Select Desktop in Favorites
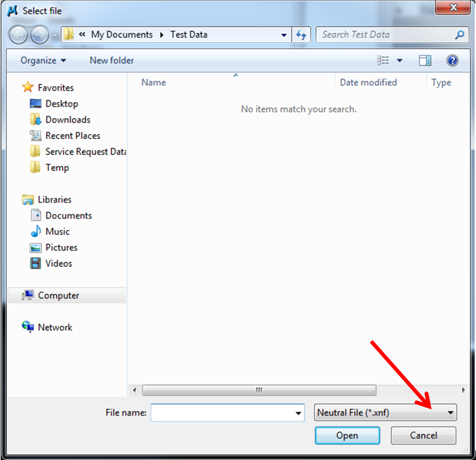Screen dimensions: 476x460 click(62, 104)
